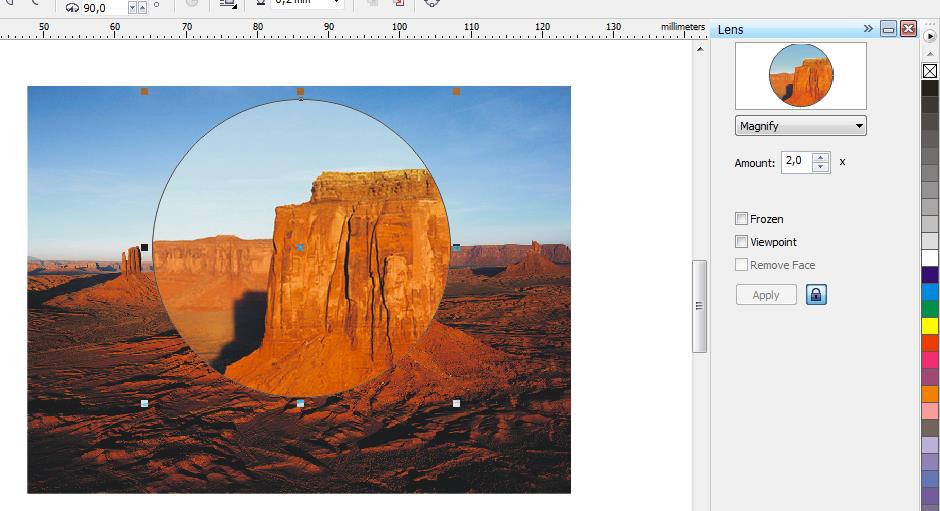Click the Apply button in Lens docker
This screenshot has width=940, height=511.
pos(766,295)
